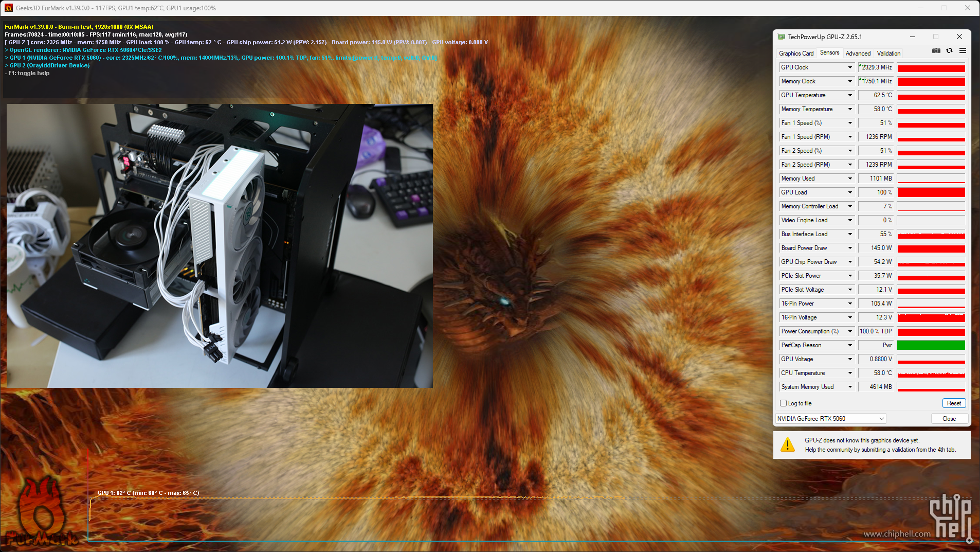980x552 pixels.
Task: Click the OpenGL renderer line in FurMark
Action: click(83, 50)
